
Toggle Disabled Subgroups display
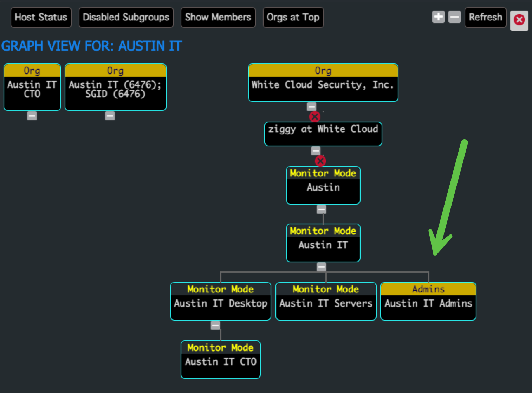126,17
